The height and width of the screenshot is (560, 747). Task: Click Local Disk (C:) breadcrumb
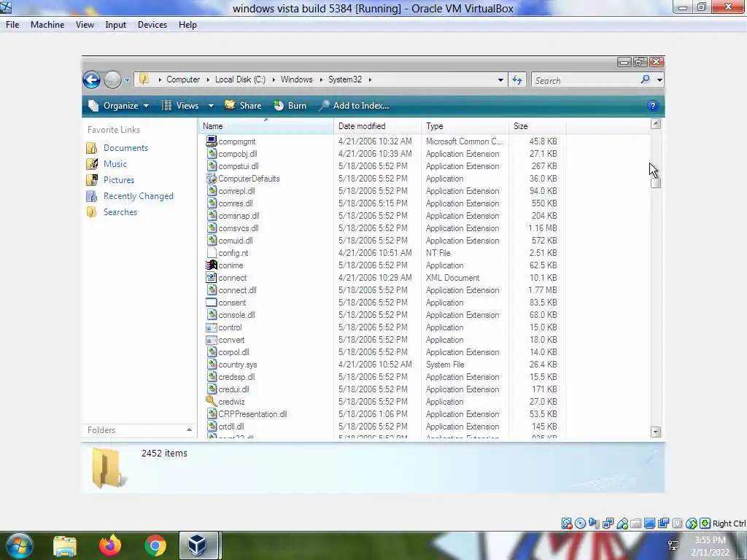pyautogui.click(x=240, y=79)
